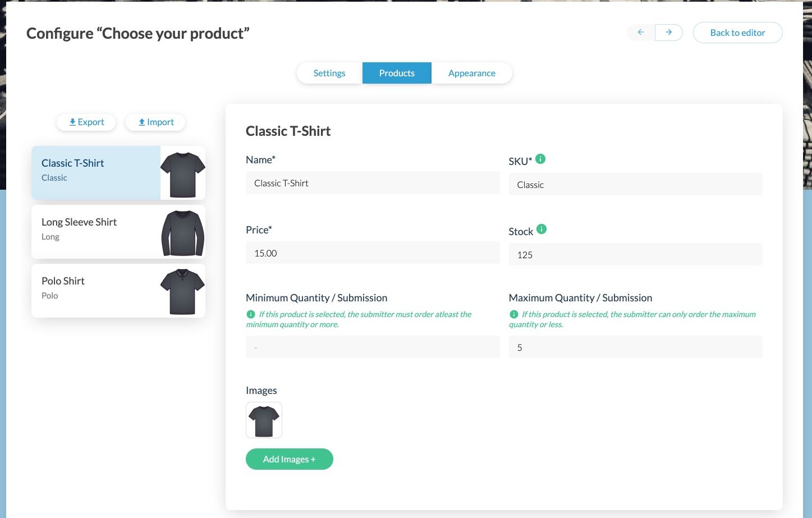Screen dimensions: 812x518
Task: Select the Products tab
Action: 397,73
